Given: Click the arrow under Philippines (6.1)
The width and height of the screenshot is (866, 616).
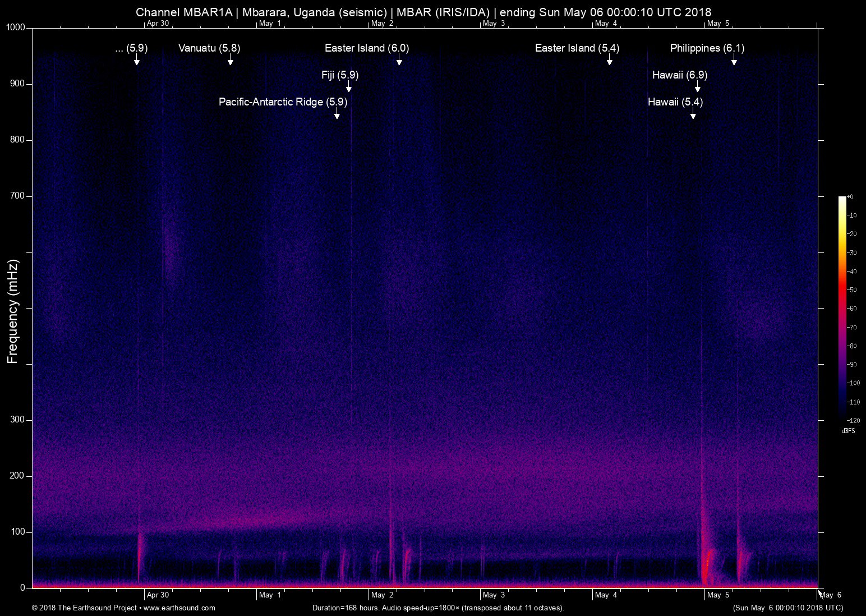Looking at the screenshot, I should (x=734, y=60).
